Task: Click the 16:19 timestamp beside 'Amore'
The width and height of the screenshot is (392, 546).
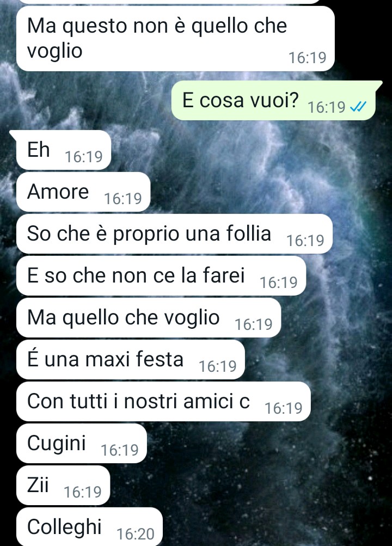Action: coord(123,199)
